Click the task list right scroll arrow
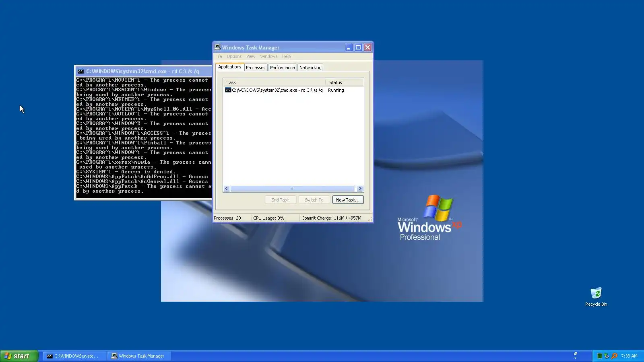Viewport: 644px width, 362px height. coord(360,189)
